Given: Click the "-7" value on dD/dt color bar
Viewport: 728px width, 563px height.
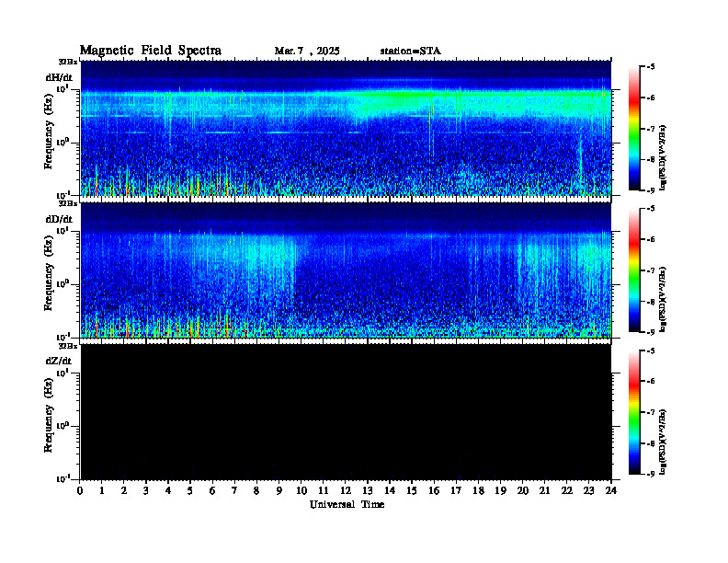Looking at the screenshot, I should 651,270.
